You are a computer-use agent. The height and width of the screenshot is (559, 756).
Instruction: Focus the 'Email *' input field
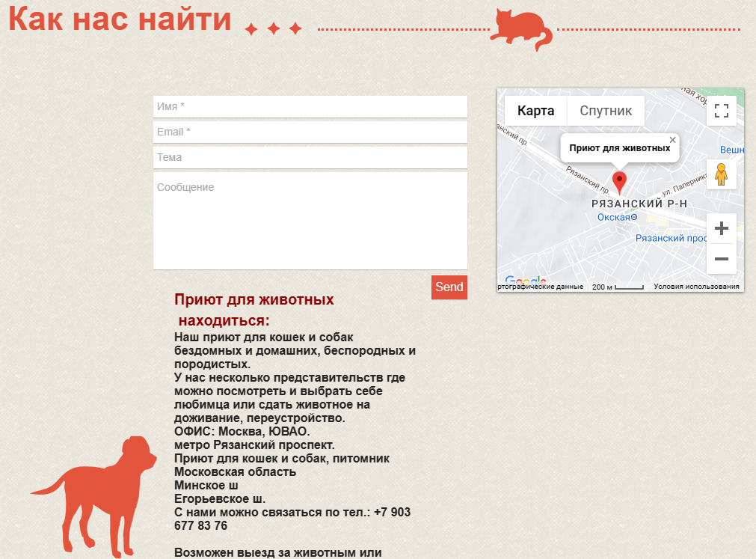[310, 132]
